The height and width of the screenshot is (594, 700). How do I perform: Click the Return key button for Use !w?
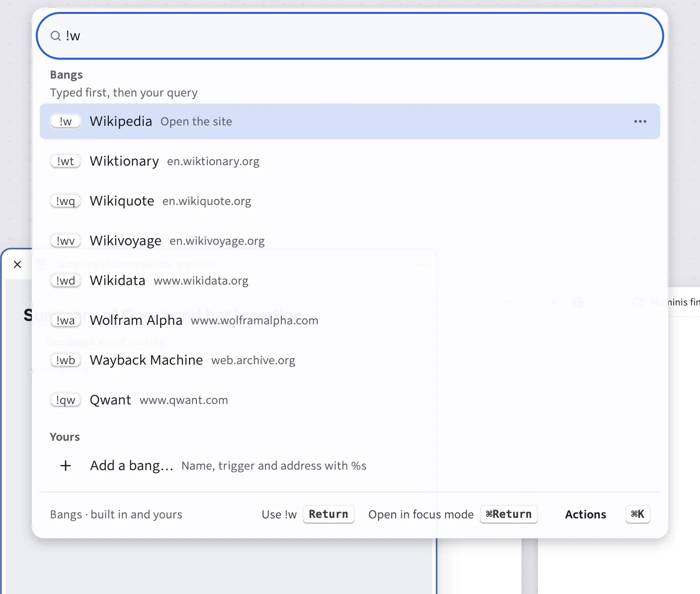pyautogui.click(x=329, y=514)
